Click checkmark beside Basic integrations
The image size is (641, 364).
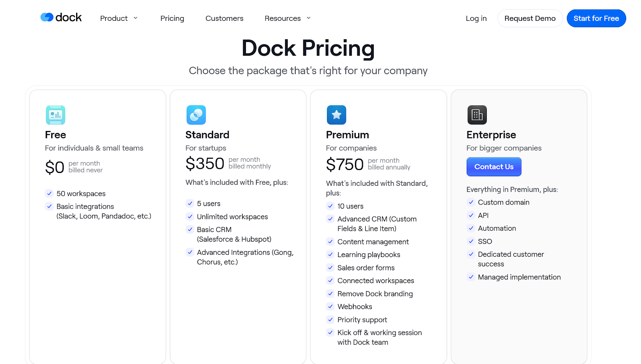pos(49,206)
